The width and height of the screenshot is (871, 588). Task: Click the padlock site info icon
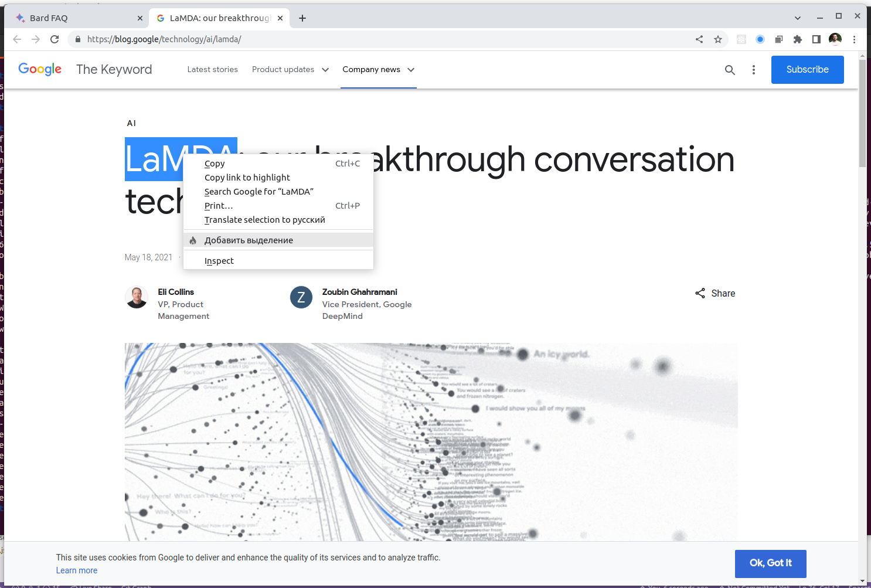tap(77, 39)
